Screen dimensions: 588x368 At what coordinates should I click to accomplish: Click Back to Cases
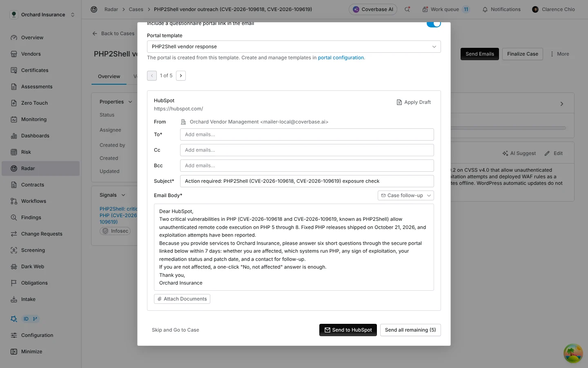pos(114,34)
